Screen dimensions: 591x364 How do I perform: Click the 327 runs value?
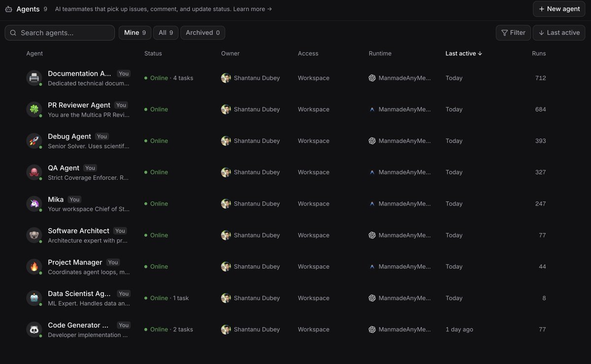click(x=540, y=172)
